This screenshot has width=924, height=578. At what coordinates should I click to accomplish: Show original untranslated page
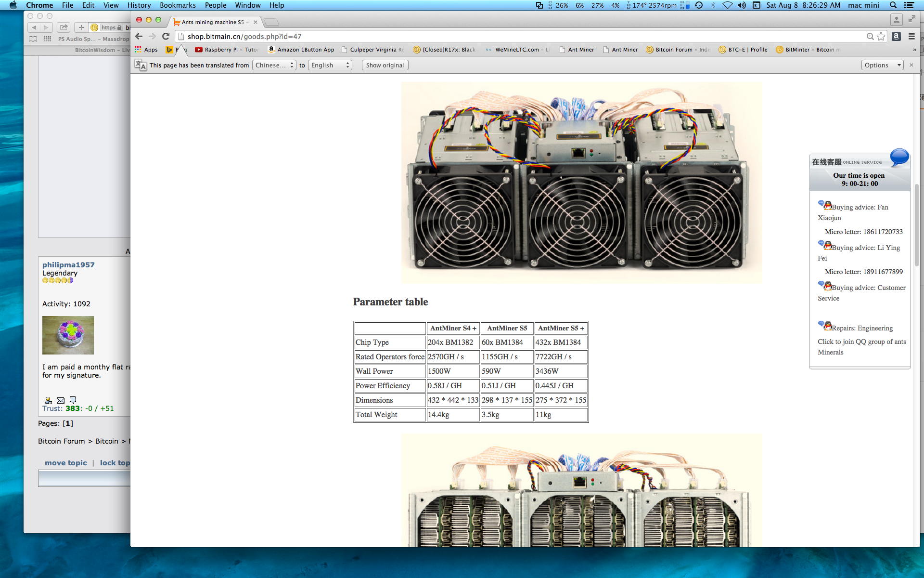(x=385, y=65)
